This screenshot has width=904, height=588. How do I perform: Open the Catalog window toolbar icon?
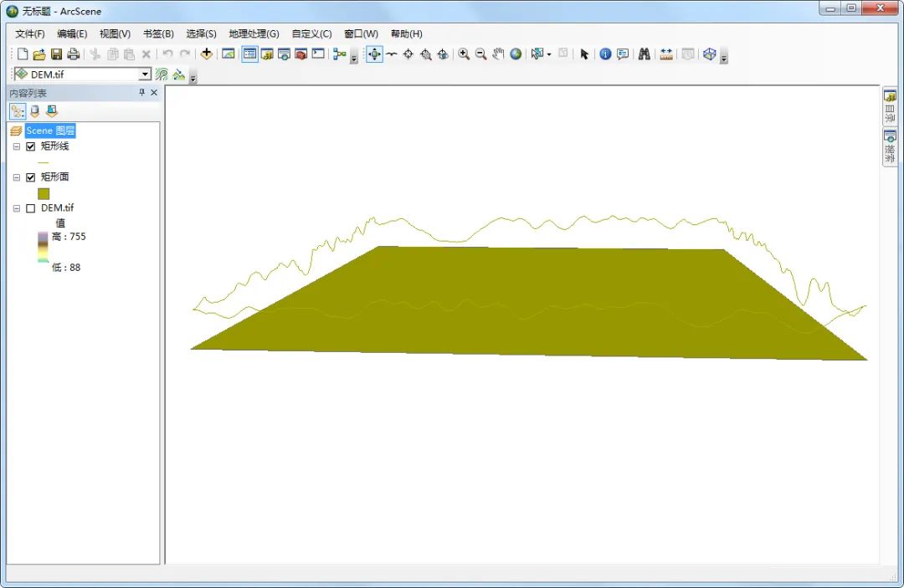[267, 54]
